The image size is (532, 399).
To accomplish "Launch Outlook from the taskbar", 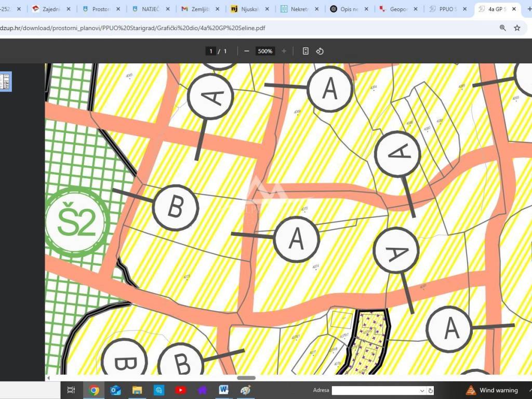I will (x=115, y=390).
